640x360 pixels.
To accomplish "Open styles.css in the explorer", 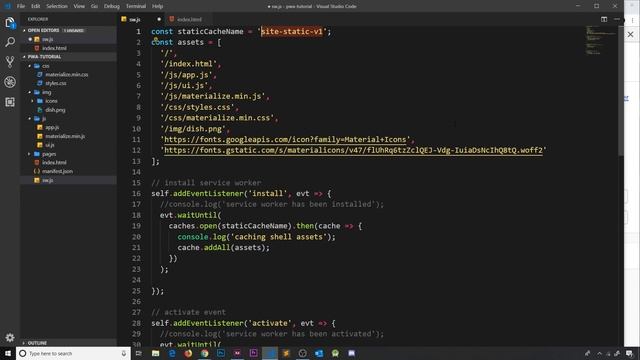I will click(56, 83).
